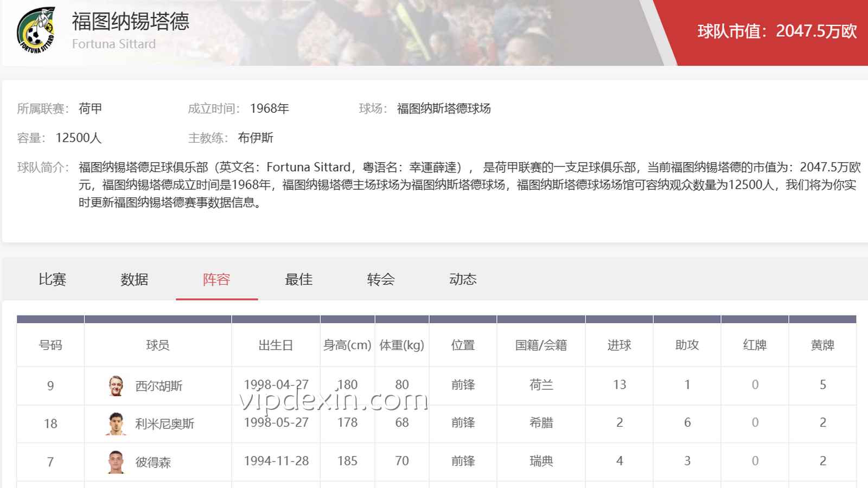Click the 福图纳锡塔德 team title
This screenshot has height=488, width=868.
click(131, 22)
